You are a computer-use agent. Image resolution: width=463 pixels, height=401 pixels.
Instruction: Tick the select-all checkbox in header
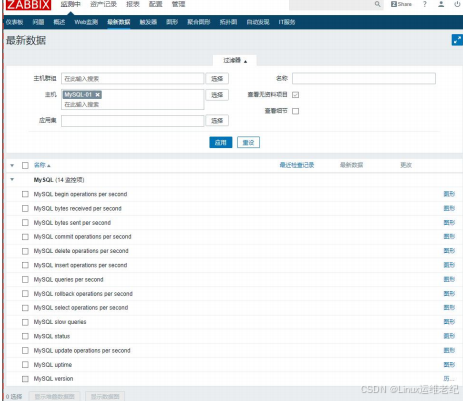coord(25,165)
